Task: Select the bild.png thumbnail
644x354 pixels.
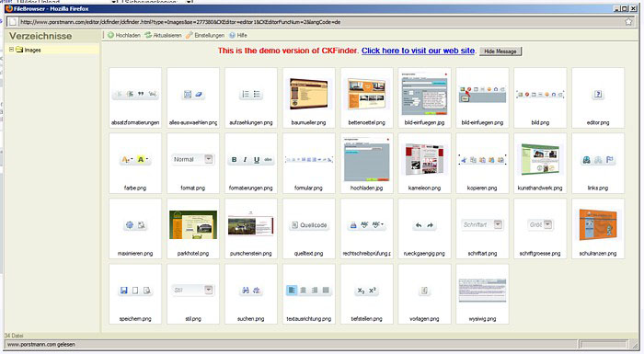Action: tap(540, 97)
